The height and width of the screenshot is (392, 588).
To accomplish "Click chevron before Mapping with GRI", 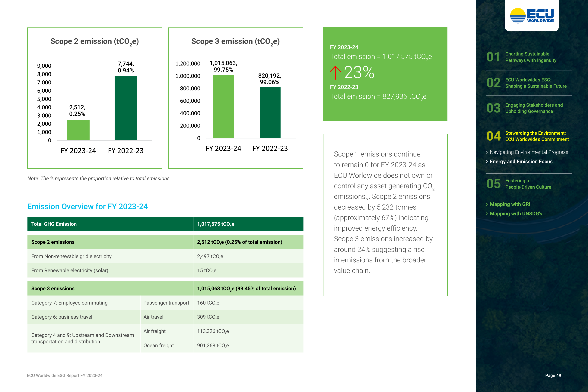I will point(487,204).
